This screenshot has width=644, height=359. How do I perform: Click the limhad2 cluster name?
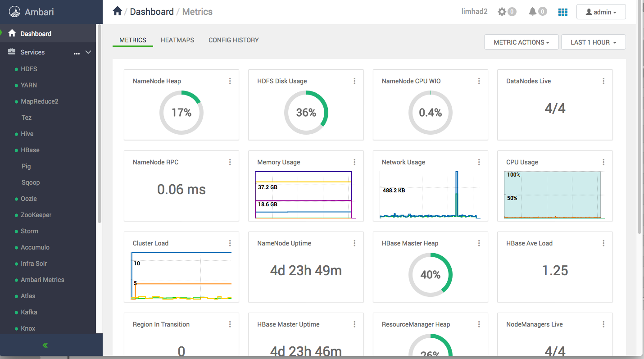pyautogui.click(x=475, y=12)
